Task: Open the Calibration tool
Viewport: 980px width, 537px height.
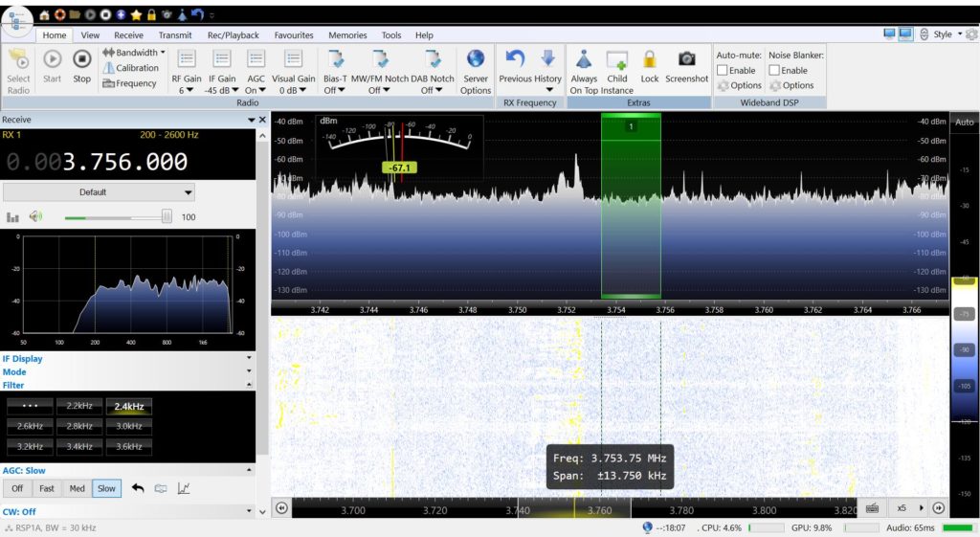Action: point(130,68)
